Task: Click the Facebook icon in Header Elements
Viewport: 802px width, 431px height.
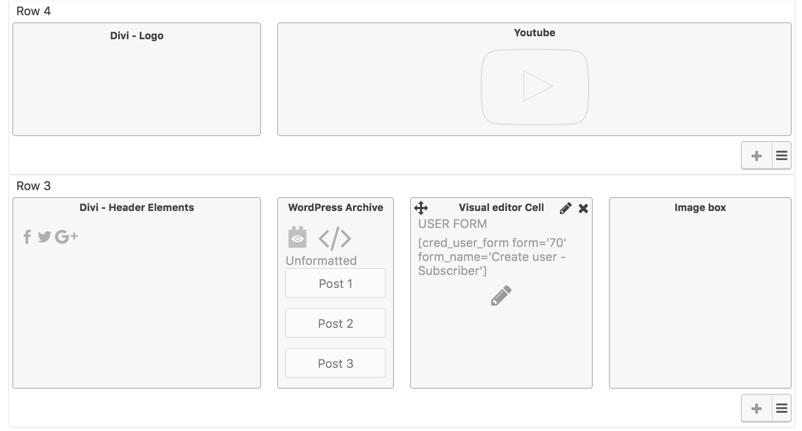Action: coord(27,237)
